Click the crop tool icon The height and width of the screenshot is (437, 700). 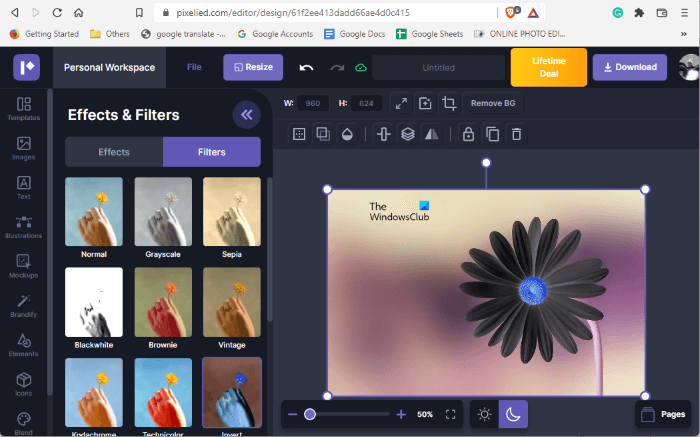click(449, 103)
